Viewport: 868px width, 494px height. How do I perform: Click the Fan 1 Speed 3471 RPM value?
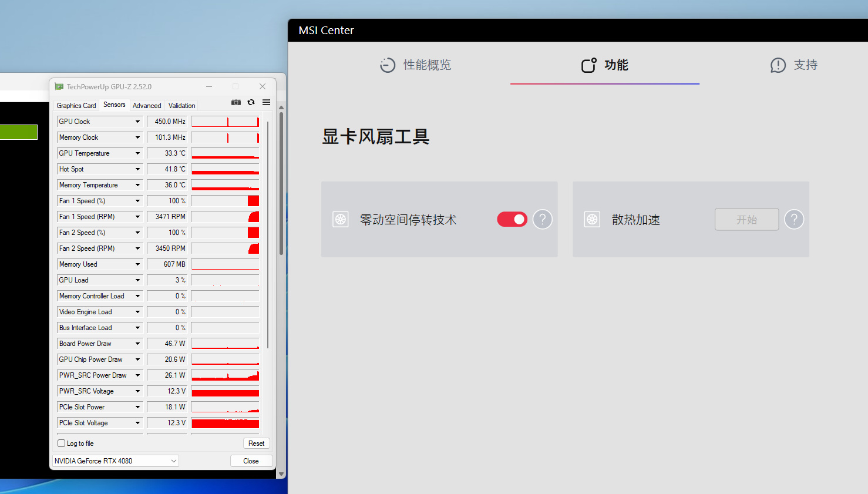[x=167, y=217]
